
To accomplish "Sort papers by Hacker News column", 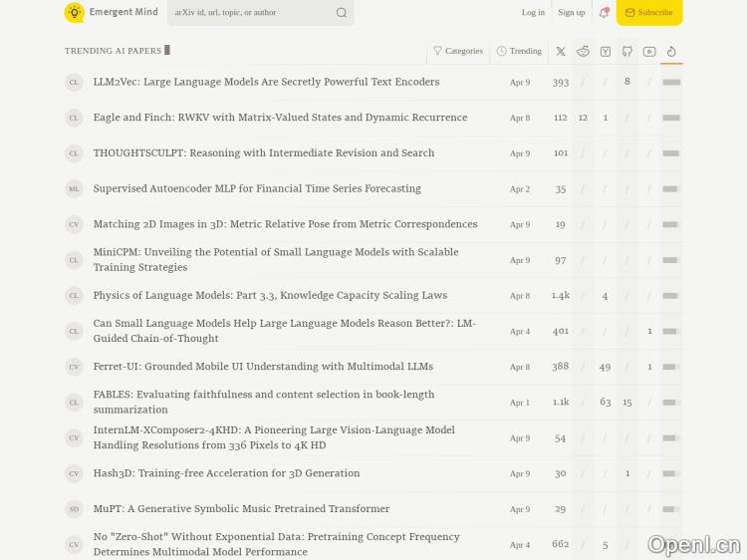I will [x=605, y=51].
